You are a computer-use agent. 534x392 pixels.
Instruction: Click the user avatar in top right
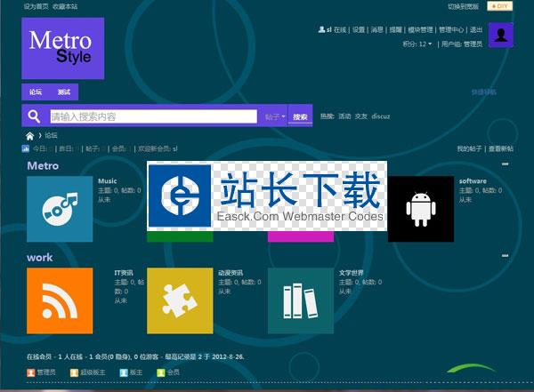coord(501,36)
